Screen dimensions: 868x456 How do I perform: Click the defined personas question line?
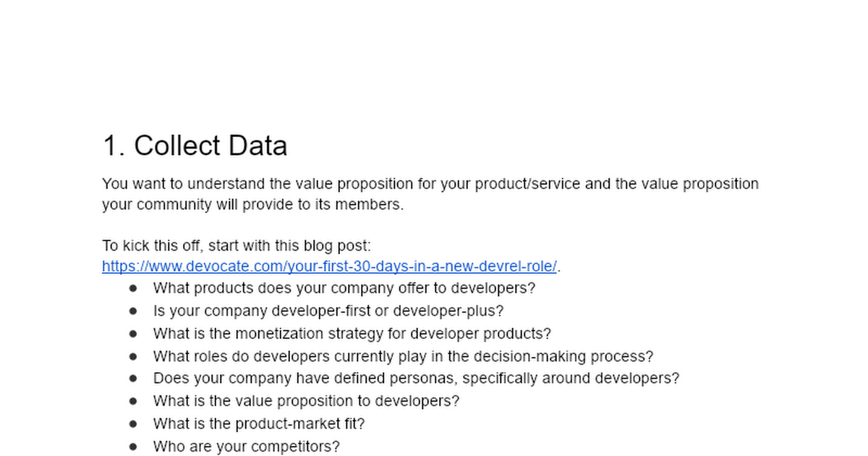(417, 378)
